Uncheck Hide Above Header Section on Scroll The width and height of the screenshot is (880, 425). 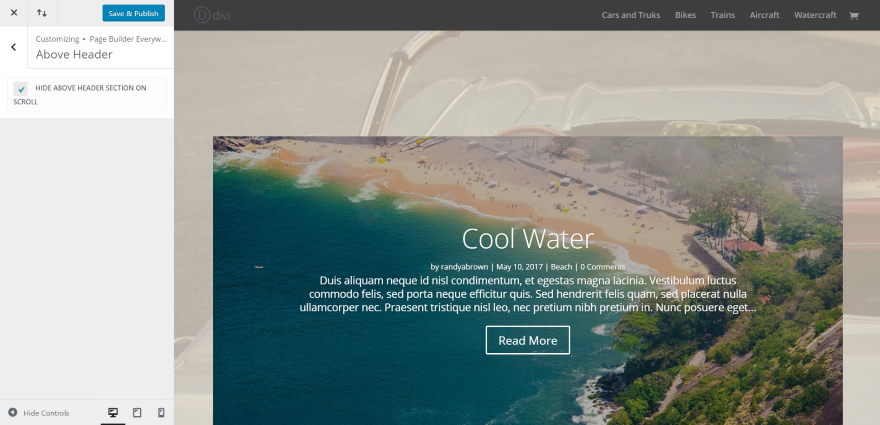[21, 89]
